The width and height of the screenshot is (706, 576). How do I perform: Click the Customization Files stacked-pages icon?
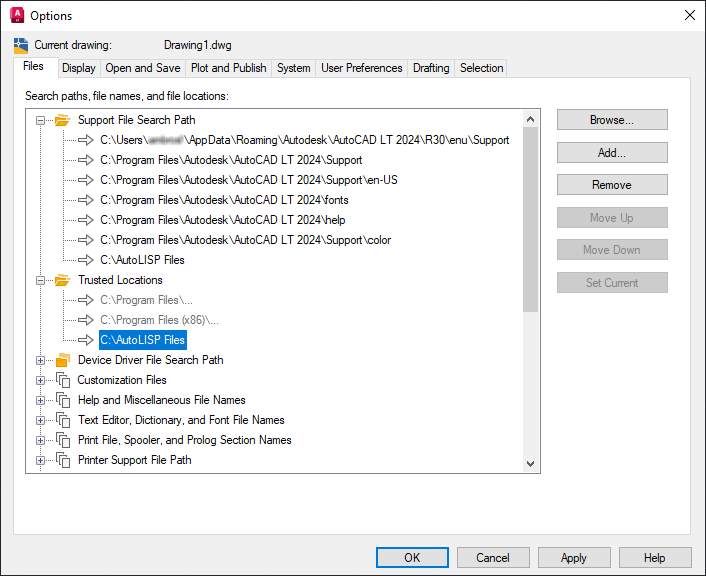click(63, 380)
